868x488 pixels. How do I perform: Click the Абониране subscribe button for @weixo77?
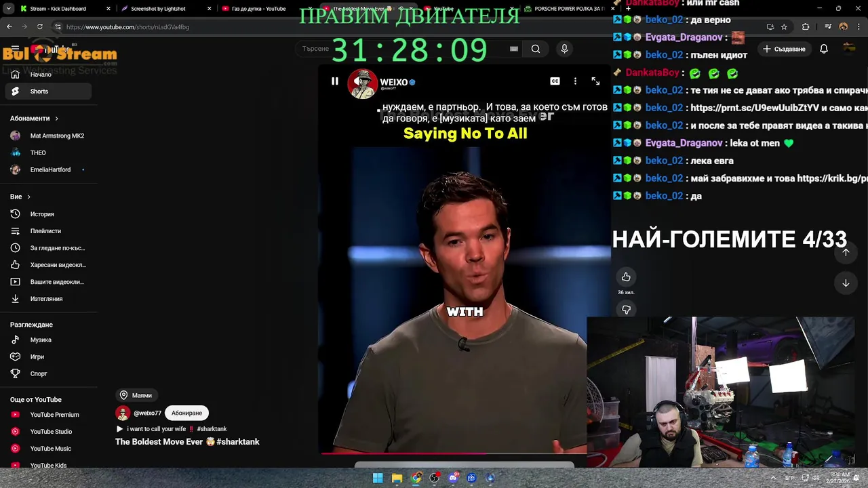186,413
